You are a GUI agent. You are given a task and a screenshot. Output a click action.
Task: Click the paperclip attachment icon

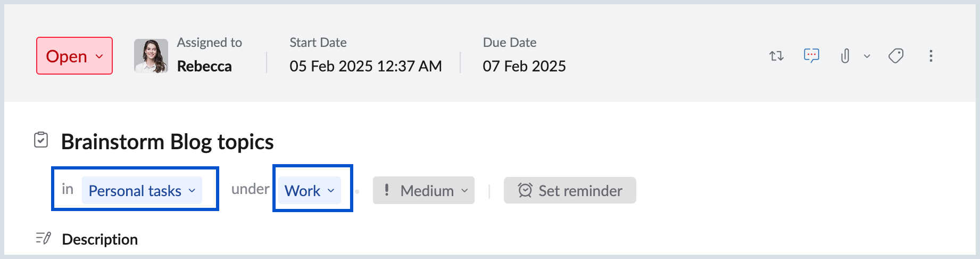coord(845,56)
